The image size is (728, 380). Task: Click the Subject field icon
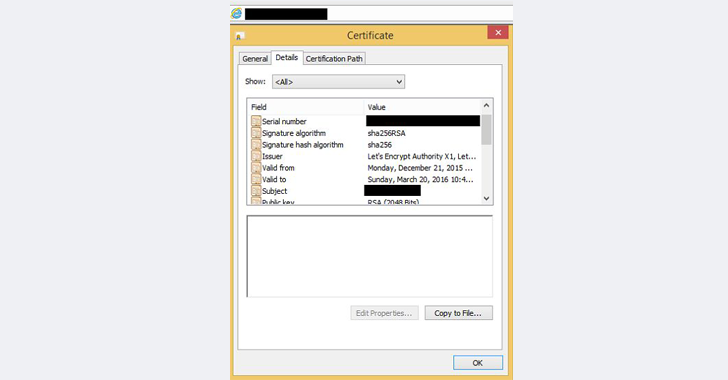point(256,191)
